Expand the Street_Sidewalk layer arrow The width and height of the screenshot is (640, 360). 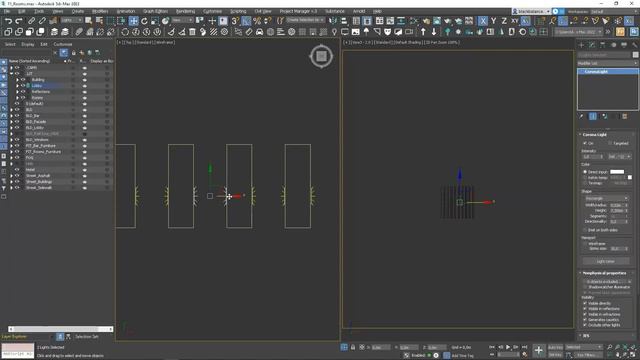(11, 188)
